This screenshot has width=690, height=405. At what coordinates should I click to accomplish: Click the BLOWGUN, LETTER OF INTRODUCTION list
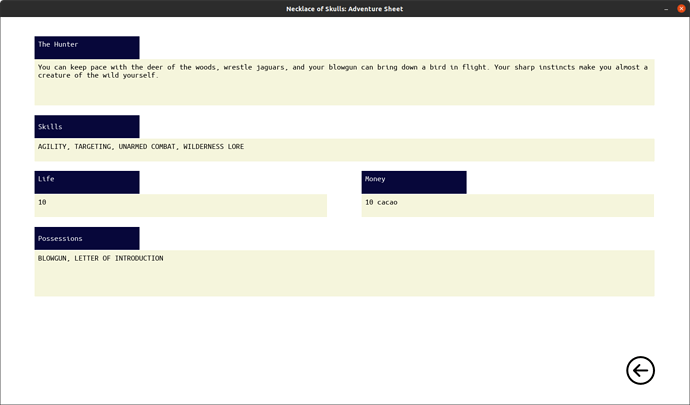[x=345, y=273]
